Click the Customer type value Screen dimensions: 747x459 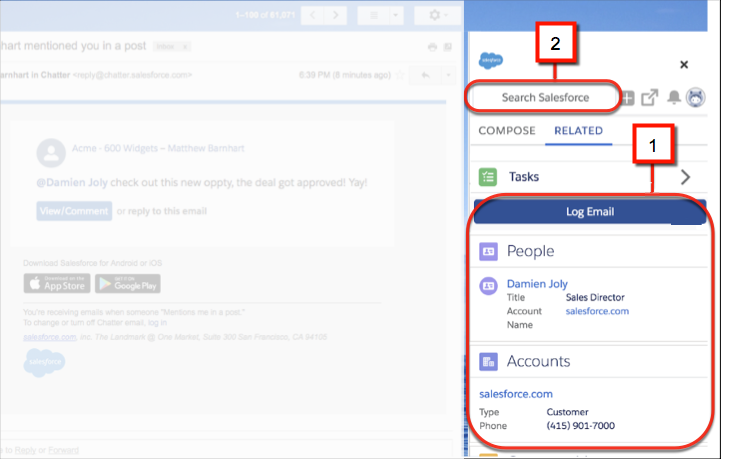coord(567,412)
